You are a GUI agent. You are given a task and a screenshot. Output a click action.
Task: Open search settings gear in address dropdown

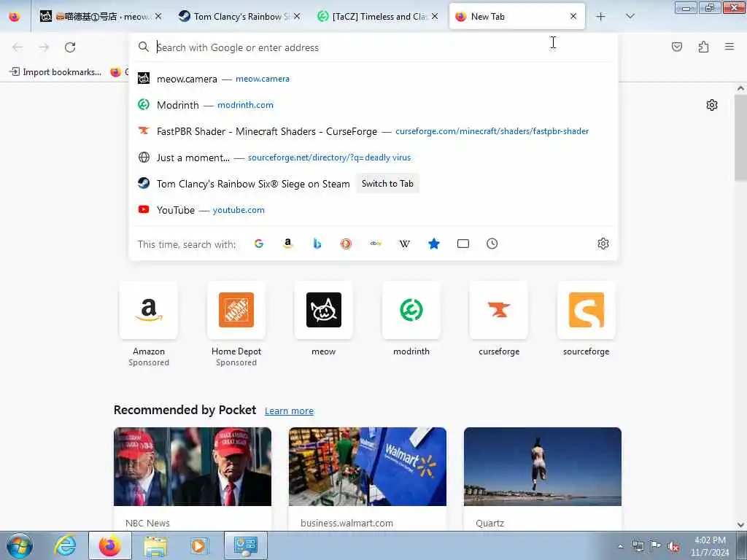(603, 244)
